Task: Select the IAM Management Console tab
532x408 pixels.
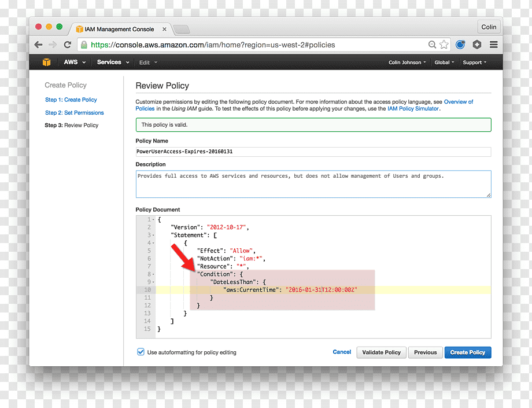Action: pyautogui.click(x=119, y=29)
